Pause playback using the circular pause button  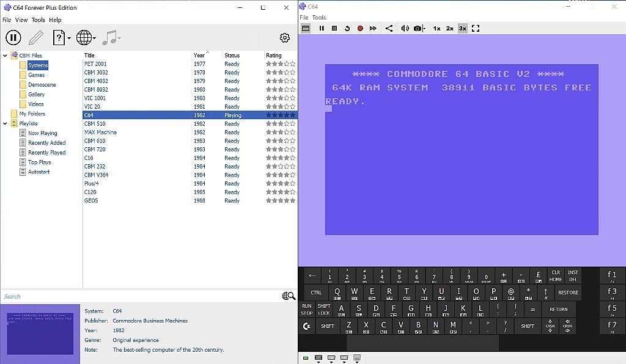click(x=13, y=38)
